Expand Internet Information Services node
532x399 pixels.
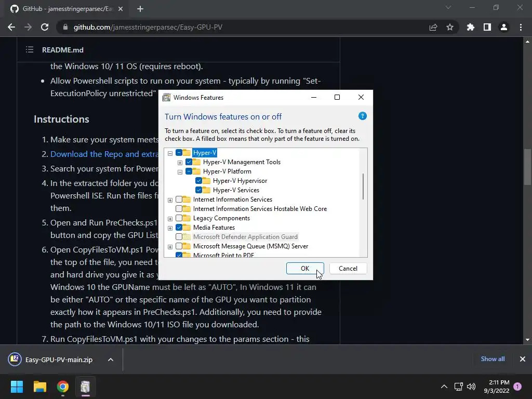click(x=170, y=200)
